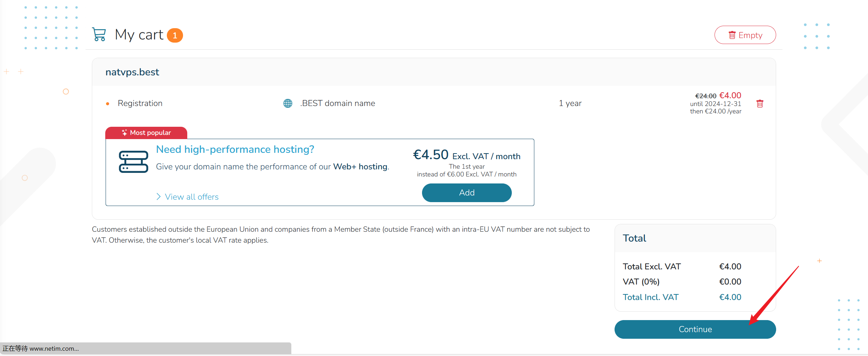Screen dimensions: 868x356
Task: Click the Most popular badge
Action: point(146,133)
